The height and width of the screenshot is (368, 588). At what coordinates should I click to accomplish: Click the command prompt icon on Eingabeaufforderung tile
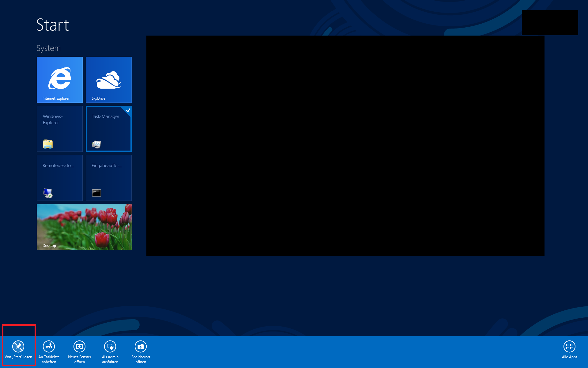click(x=96, y=193)
